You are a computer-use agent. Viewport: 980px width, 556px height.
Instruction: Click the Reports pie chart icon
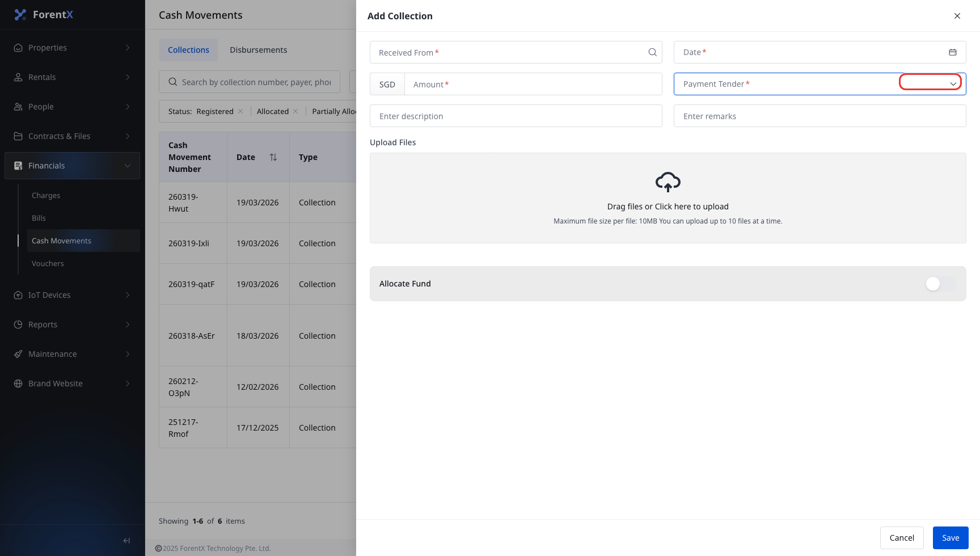click(x=18, y=325)
